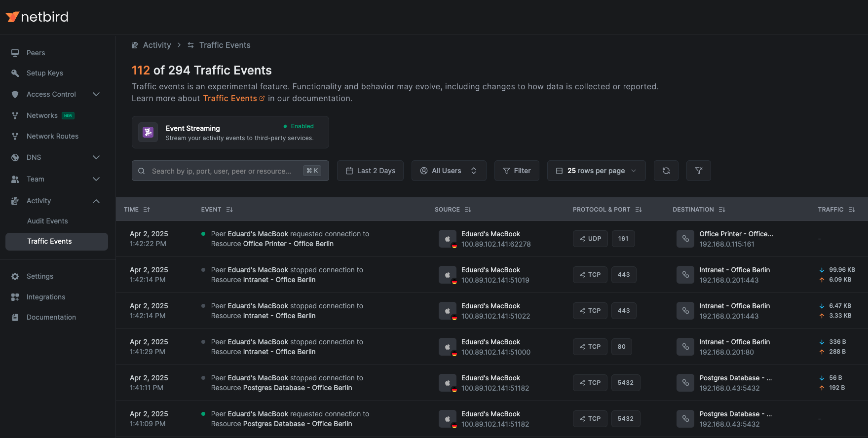868x438 pixels.
Task: Click the Apple device icon in first row
Action: tap(447, 239)
